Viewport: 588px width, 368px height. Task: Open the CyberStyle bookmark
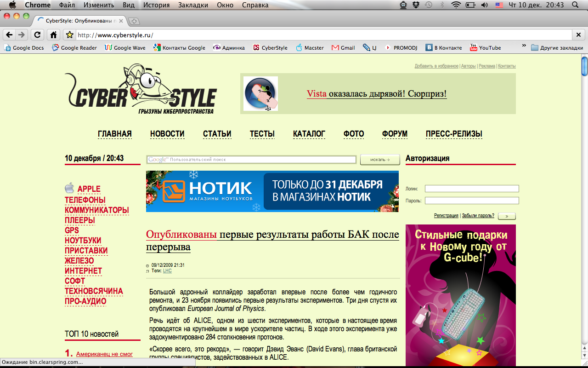click(x=271, y=47)
